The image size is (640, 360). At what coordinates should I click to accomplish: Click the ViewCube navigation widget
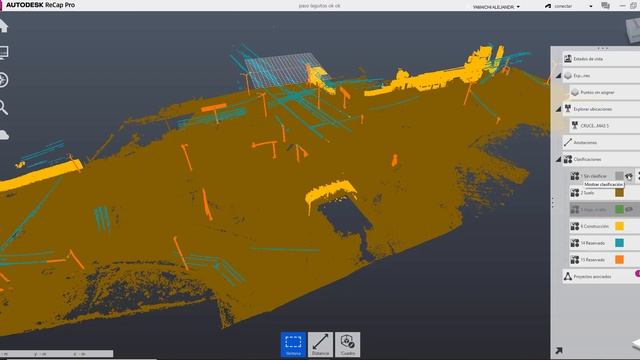(x=633, y=30)
